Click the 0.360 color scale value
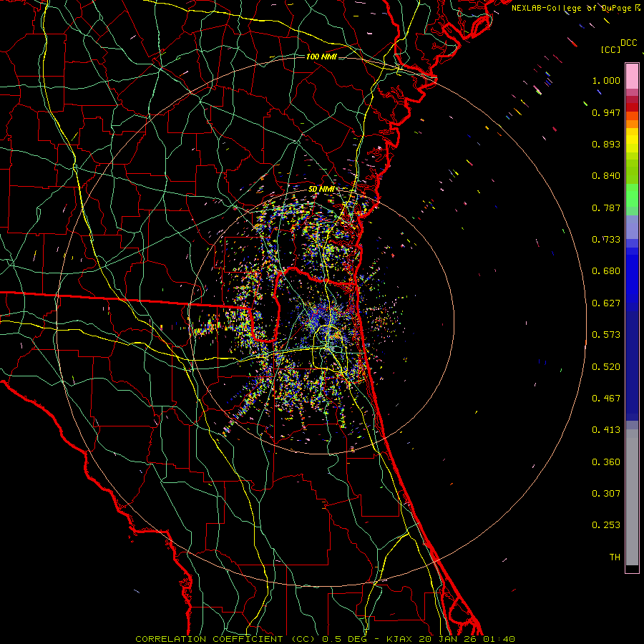Image resolution: width=644 pixels, height=644 pixels. [x=606, y=462]
